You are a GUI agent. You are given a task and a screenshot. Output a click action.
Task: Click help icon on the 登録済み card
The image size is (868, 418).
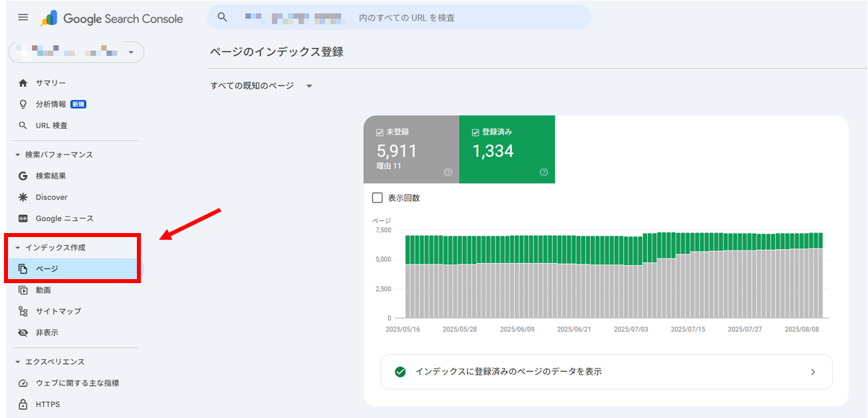click(x=544, y=172)
